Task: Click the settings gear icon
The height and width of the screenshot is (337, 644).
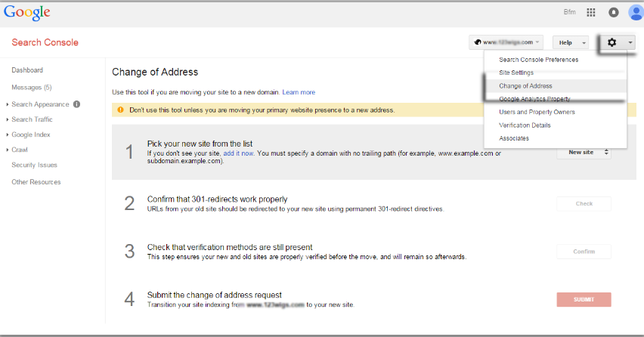Action: click(612, 42)
